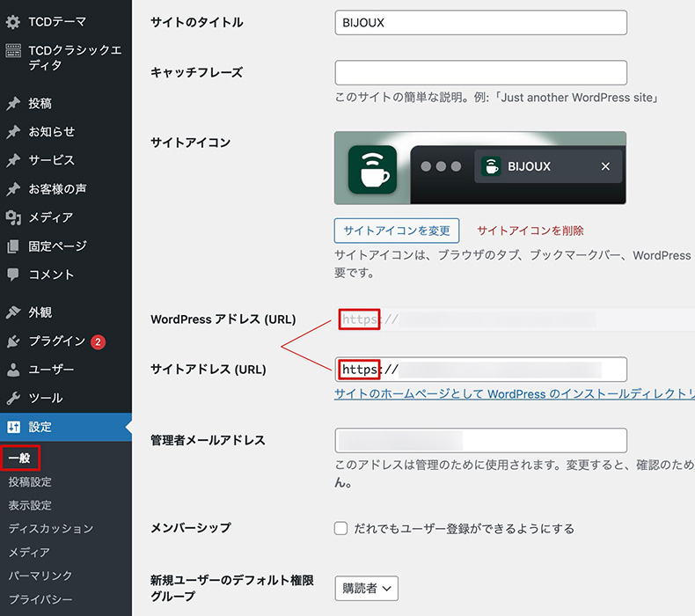Click the サイトアイコンを変更 button
695x616 pixels.
pyautogui.click(x=397, y=231)
